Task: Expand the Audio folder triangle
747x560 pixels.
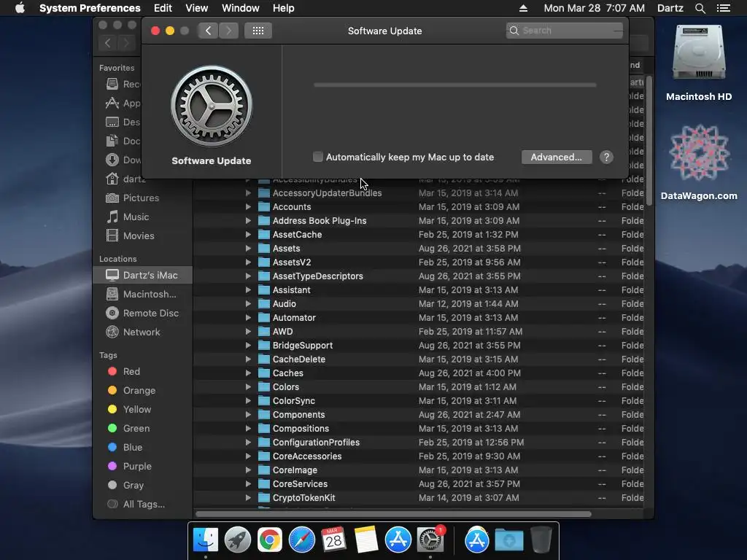Action: [248, 303]
